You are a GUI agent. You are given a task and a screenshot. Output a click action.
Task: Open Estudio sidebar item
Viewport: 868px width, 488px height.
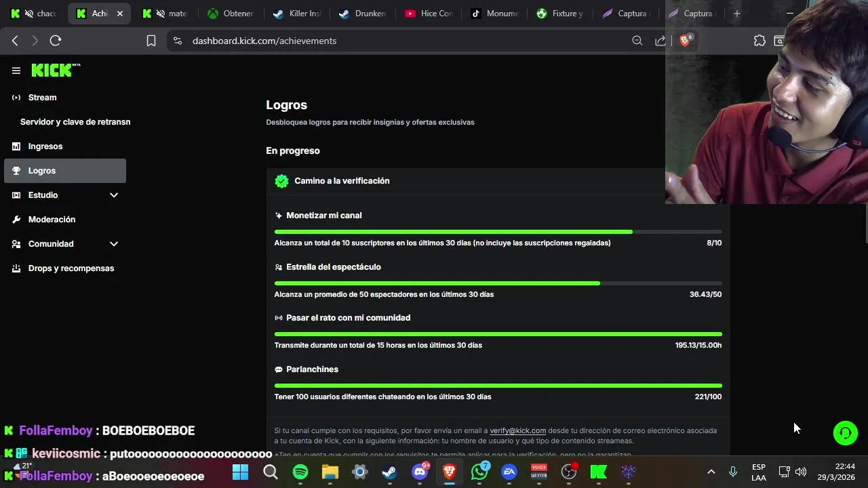tap(43, 195)
